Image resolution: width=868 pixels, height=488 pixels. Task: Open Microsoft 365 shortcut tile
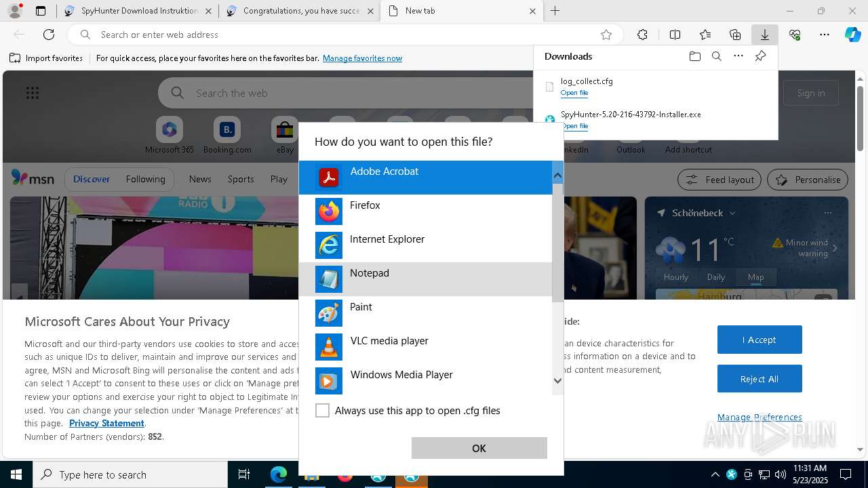click(x=170, y=135)
